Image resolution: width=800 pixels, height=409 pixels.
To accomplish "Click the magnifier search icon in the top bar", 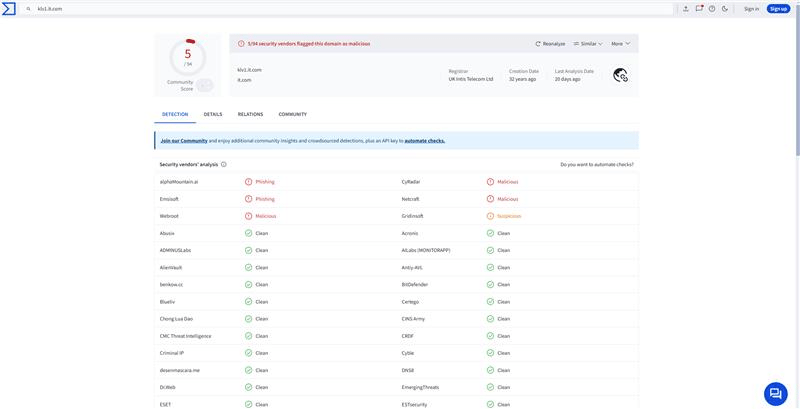I will point(29,9).
